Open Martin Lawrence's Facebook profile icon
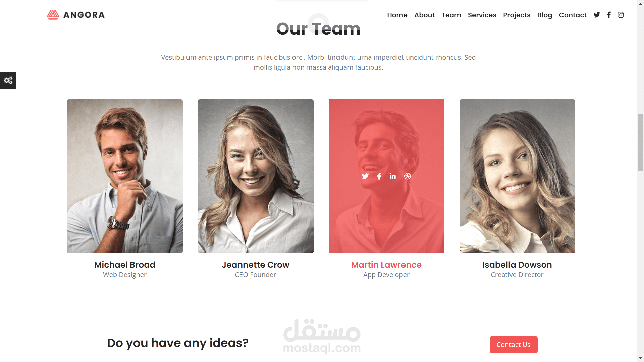Viewport: 644px width, 362px height. pyautogui.click(x=379, y=176)
